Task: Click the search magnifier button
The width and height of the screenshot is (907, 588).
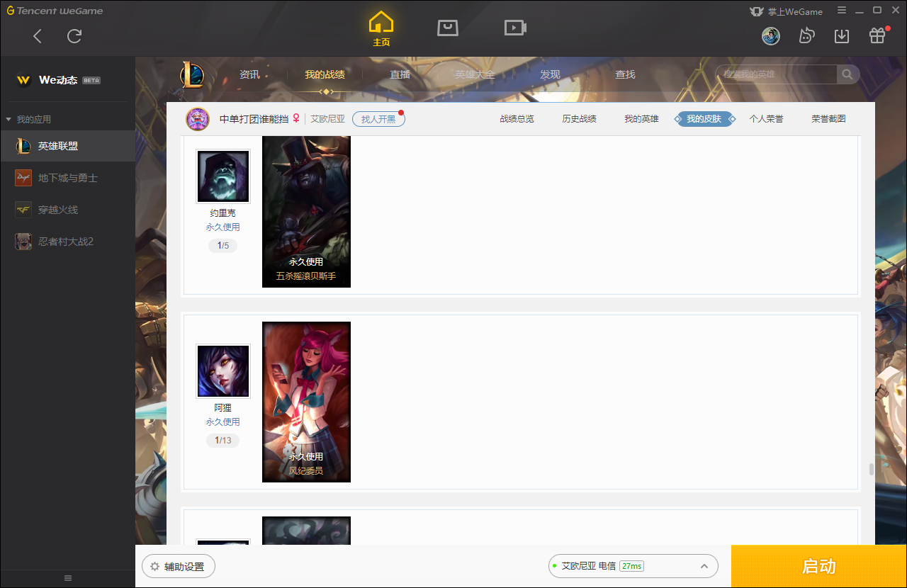Action: [x=847, y=74]
